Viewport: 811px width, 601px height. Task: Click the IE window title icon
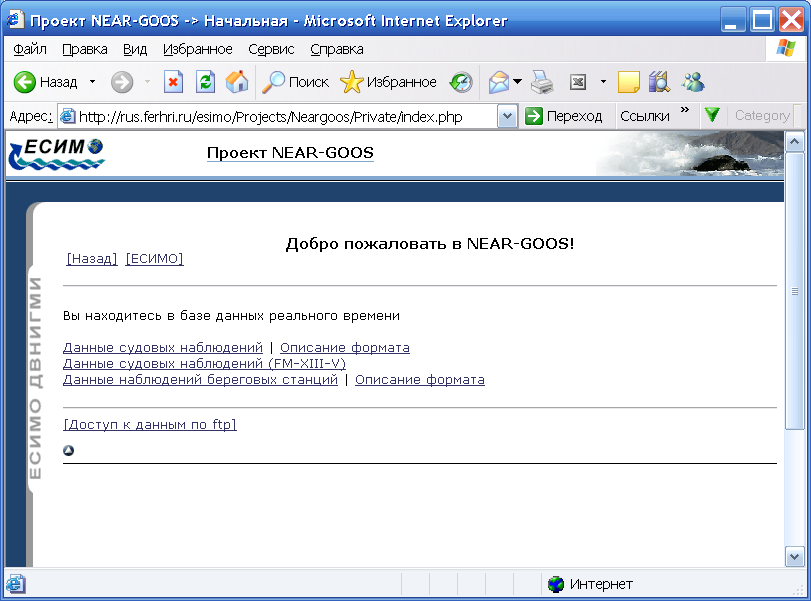14,20
